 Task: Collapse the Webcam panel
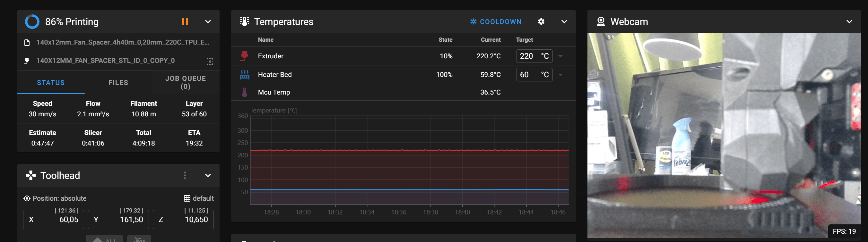849,21
